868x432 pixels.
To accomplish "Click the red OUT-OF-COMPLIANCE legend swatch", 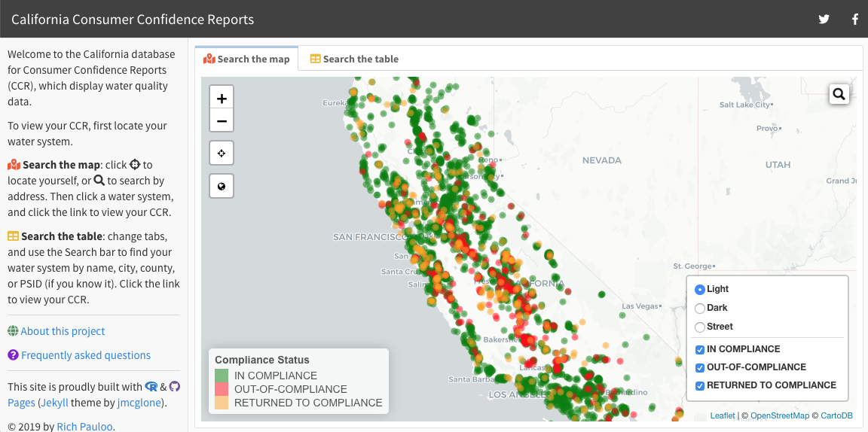I will coord(222,389).
